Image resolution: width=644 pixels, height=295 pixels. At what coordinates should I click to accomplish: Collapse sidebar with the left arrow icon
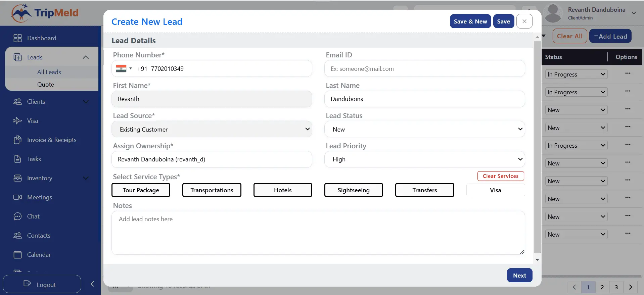[93, 284]
